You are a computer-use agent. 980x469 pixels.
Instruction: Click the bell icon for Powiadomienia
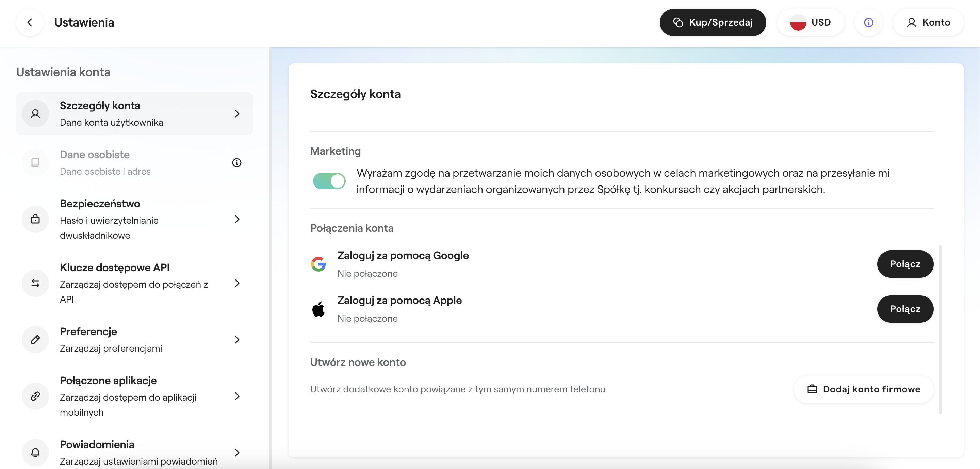[35, 452]
